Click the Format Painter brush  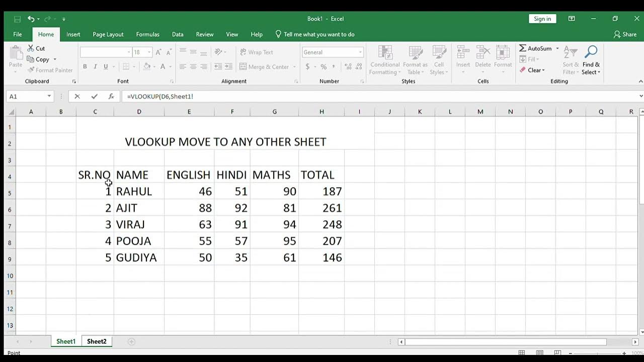click(31, 70)
